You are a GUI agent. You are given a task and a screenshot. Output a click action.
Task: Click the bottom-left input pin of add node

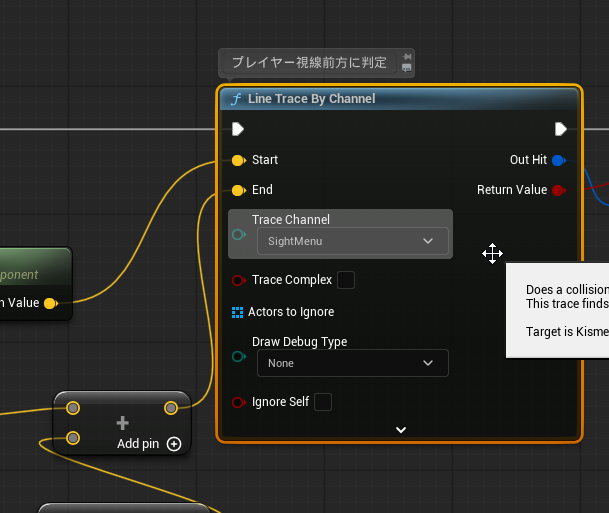(x=73, y=438)
